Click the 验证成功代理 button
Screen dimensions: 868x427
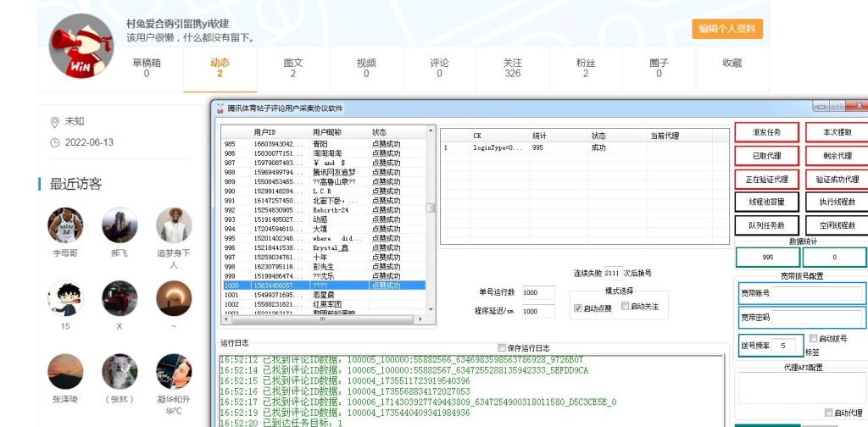837,179
